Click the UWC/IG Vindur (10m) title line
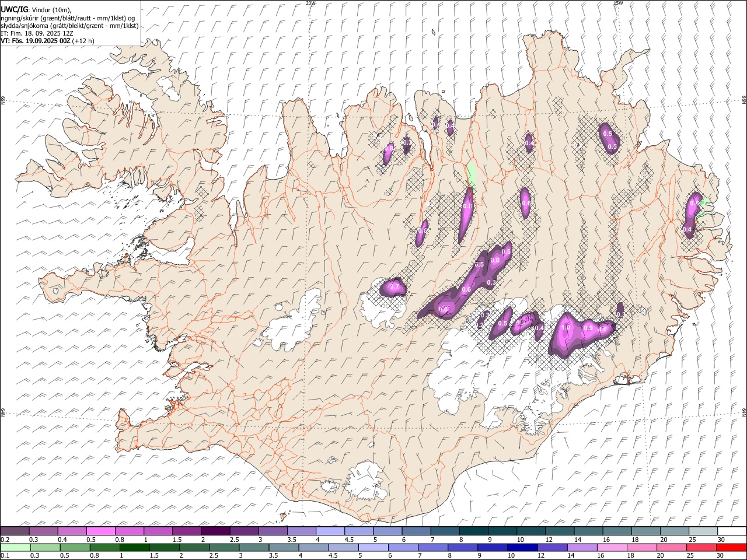The height and width of the screenshot is (560, 747). (x=36, y=9)
